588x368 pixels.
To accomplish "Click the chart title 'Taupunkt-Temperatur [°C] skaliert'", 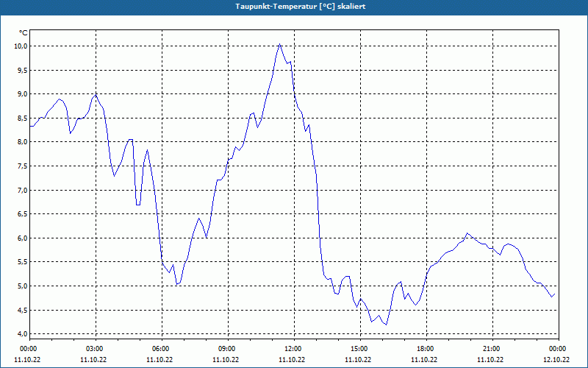I will [x=301, y=7].
